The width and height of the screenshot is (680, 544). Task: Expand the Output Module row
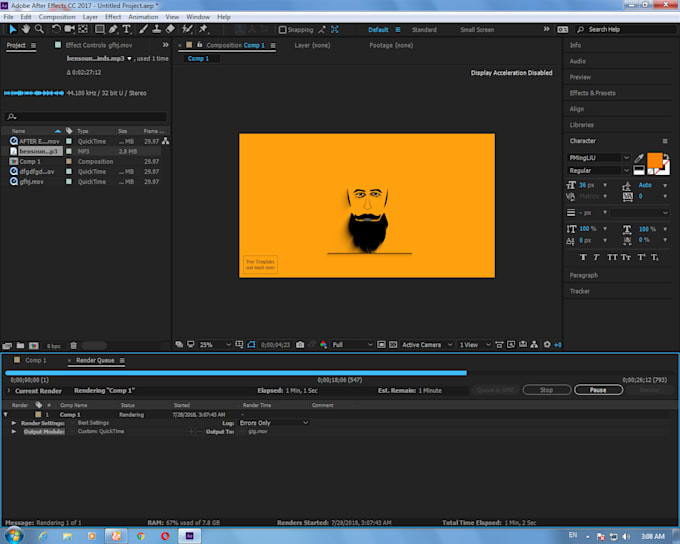coord(14,432)
